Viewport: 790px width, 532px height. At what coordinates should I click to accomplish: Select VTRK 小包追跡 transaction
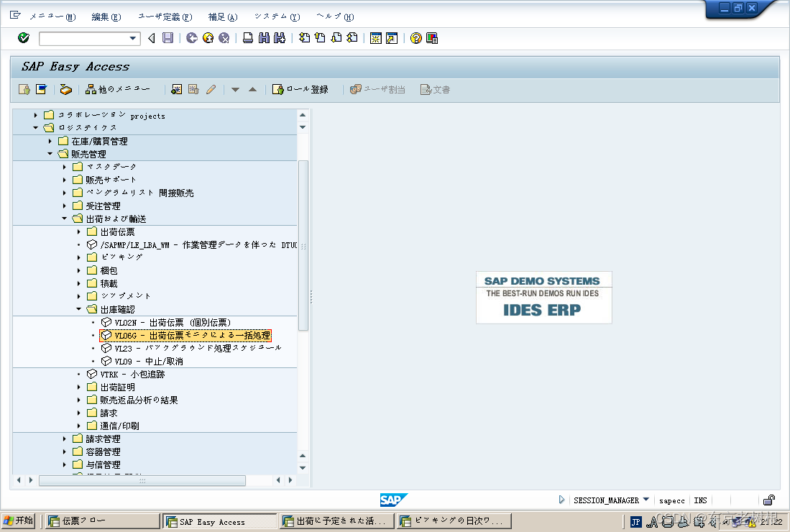click(x=126, y=375)
